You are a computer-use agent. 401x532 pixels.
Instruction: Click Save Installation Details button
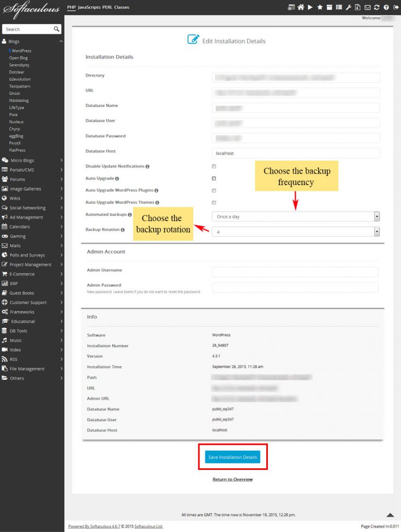pyautogui.click(x=232, y=457)
